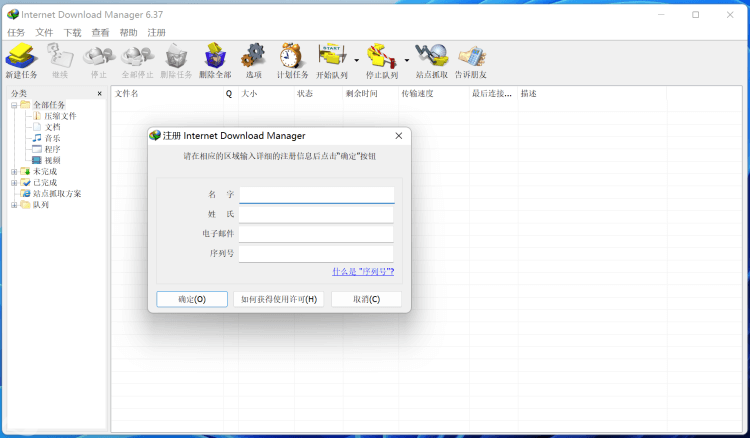Image resolution: width=750 pixels, height=438 pixels.
Task: Open the 任务 menu
Action: click(16, 33)
